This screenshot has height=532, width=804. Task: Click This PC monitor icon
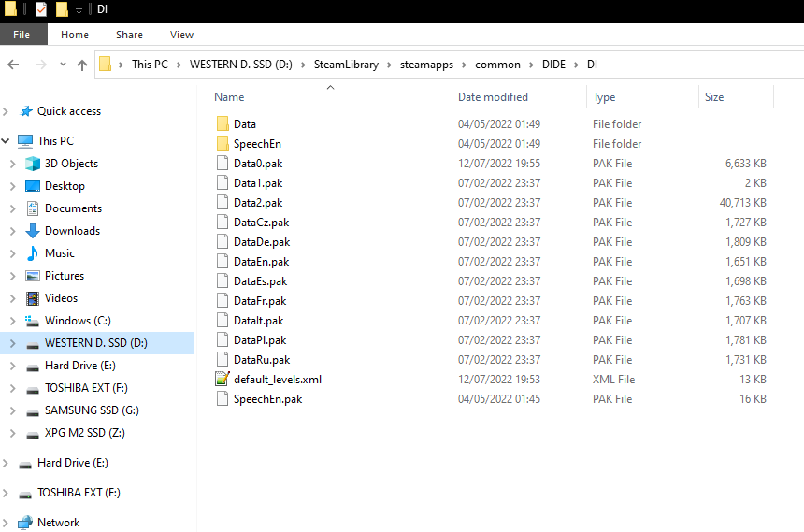pyautogui.click(x=25, y=141)
